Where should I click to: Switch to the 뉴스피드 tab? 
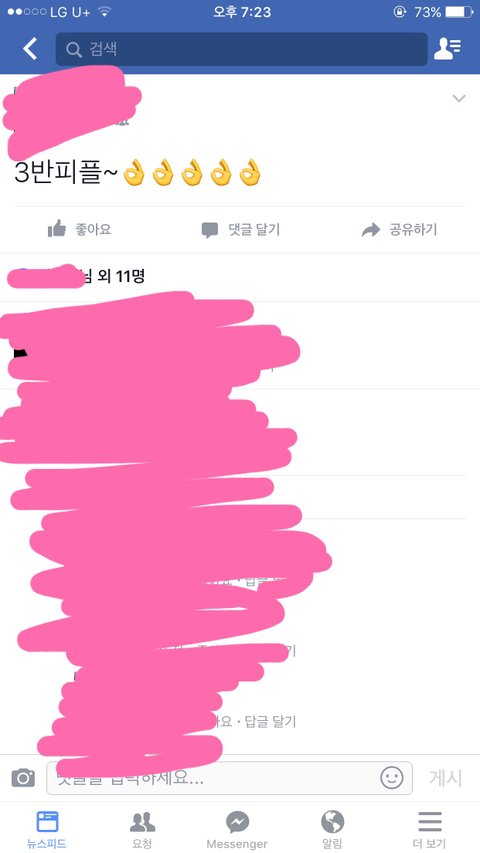tap(47, 830)
